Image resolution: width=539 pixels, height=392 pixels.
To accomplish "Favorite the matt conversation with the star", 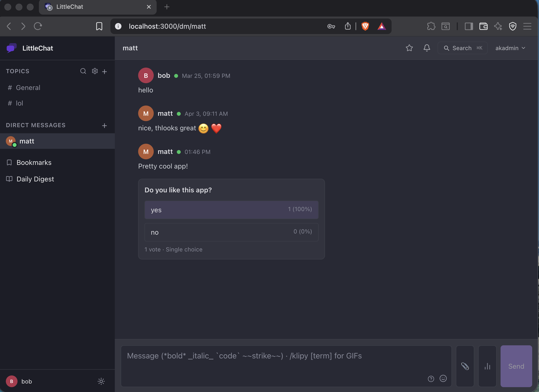I will pyautogui.click(x=409, y=48).
